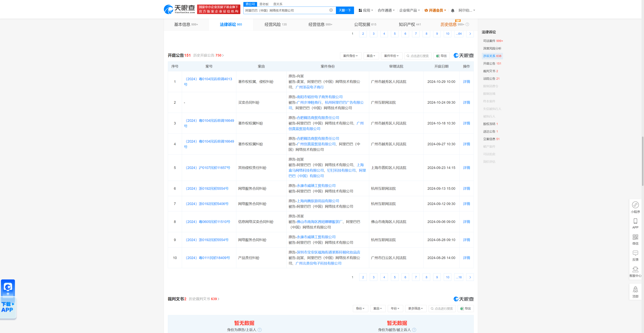Open 历史裁判文书 639 link

tap(204, 299)
